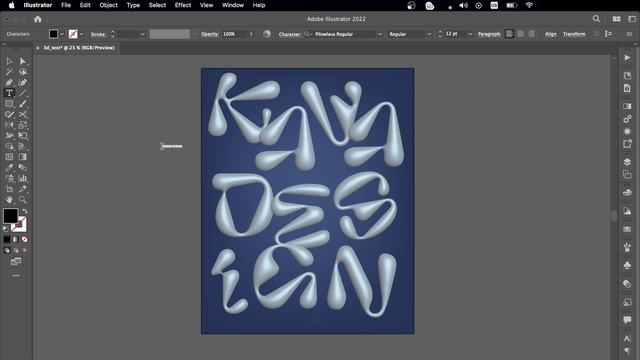Select the Type tool
640x360 pixels.
click(x=9, y=93)
